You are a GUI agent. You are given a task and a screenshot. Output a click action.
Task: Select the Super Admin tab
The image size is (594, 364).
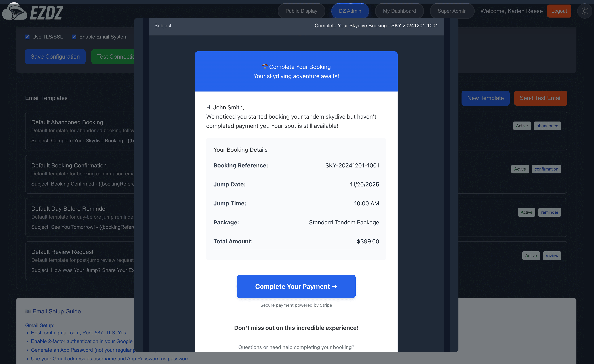[452, 11]
